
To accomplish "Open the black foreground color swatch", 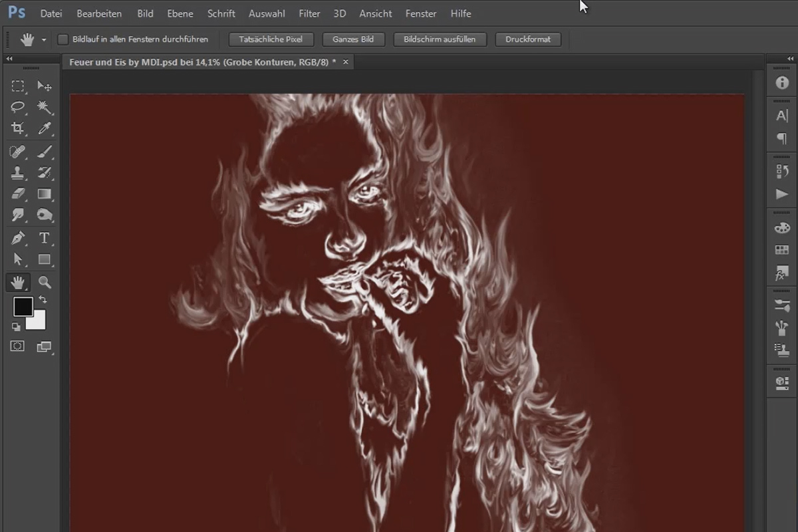I will (x=23, y=307).
